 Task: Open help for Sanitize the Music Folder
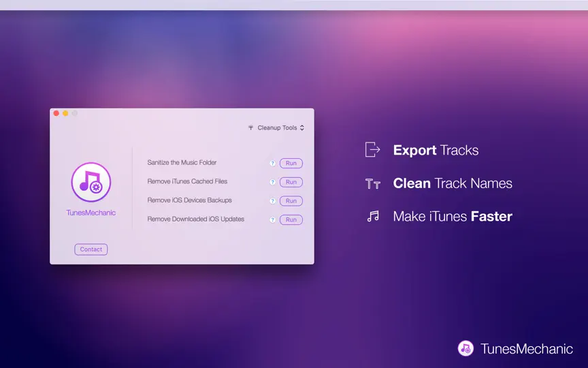coord(273,164)
